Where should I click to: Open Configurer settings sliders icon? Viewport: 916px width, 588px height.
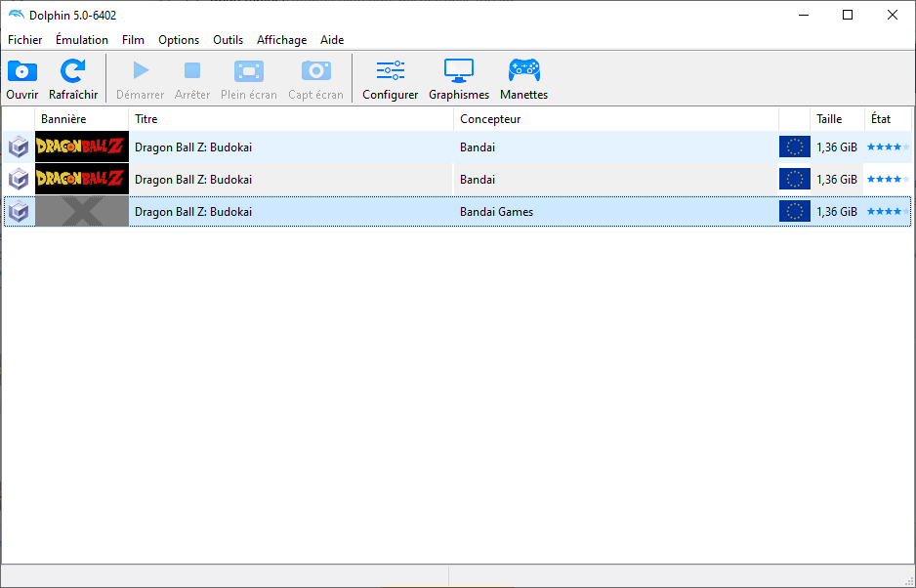391,70
